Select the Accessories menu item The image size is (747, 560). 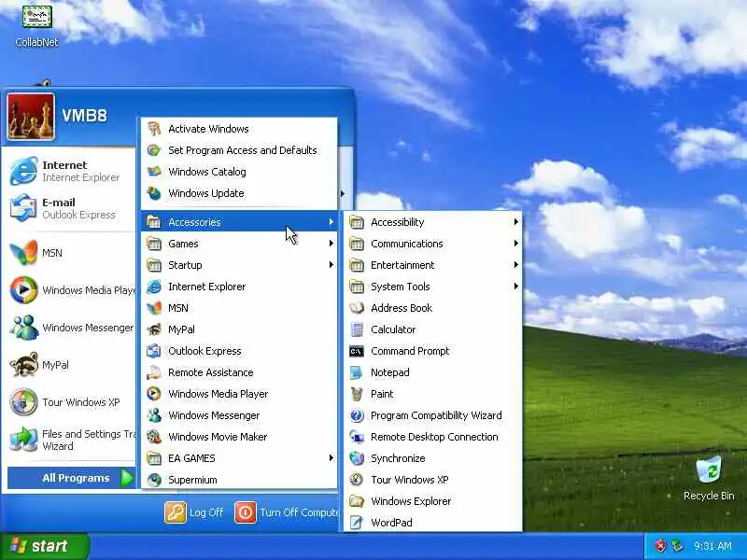[239, 222]
